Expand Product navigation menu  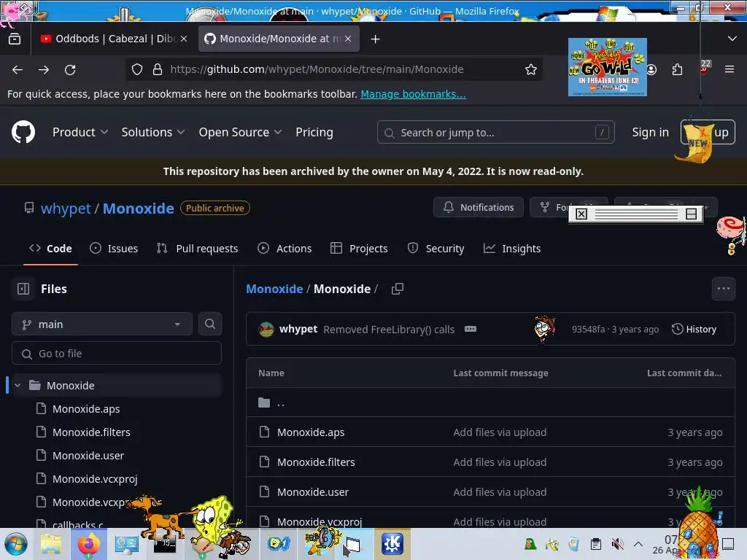pos(80,132)
